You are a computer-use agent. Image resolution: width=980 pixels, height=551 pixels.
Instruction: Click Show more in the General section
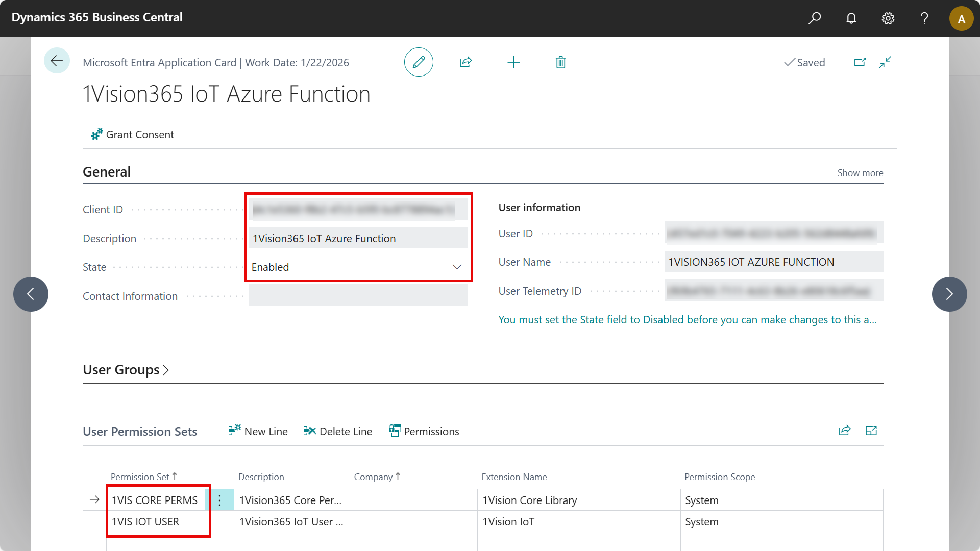[x=860, y=172]
